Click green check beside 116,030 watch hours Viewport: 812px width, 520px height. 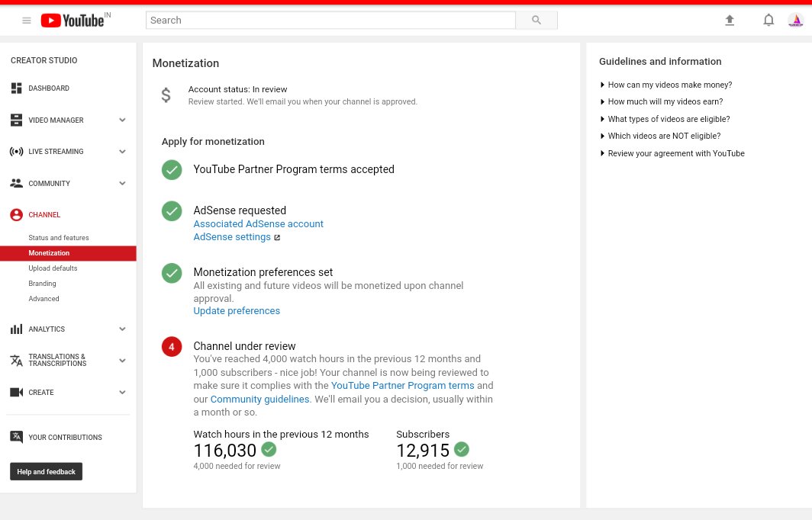[269, 449]
